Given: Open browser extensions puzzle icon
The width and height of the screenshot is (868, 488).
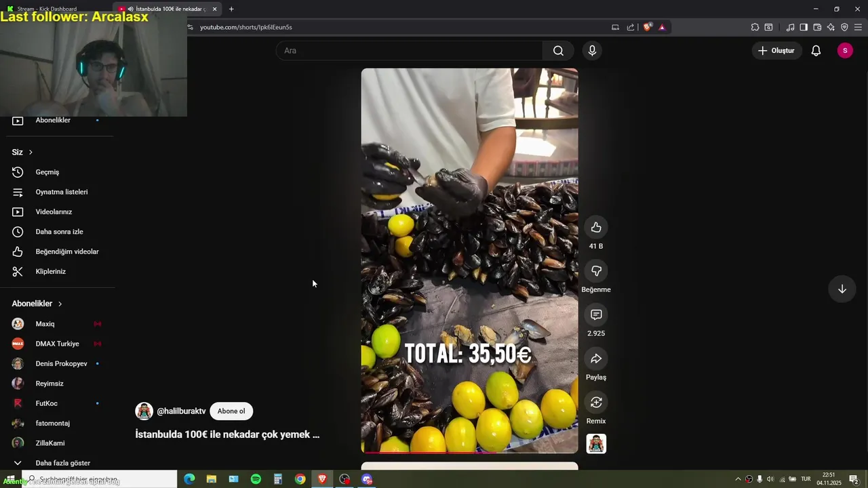Looking at the screenshot, I should tap(755, 27).
